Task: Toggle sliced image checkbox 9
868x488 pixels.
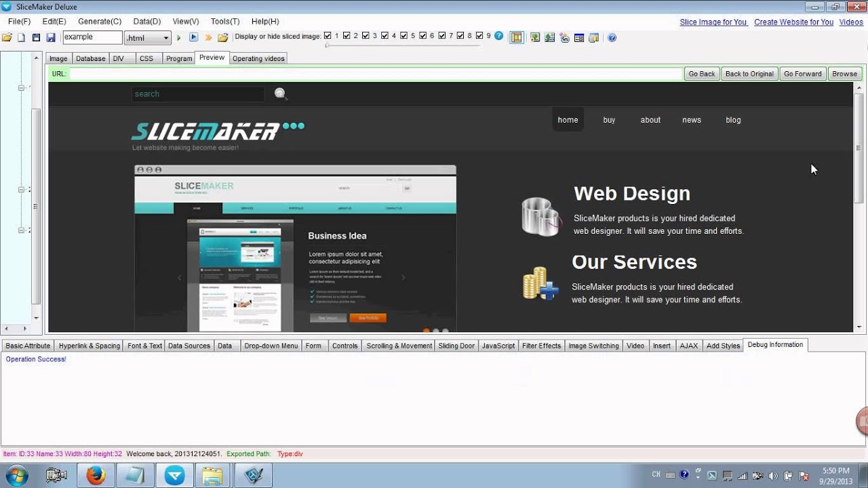Action: [x=479, y=36]
